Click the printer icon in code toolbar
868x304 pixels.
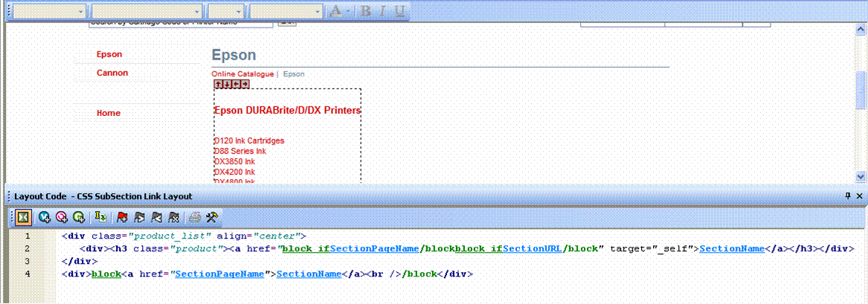click(195, 217)
